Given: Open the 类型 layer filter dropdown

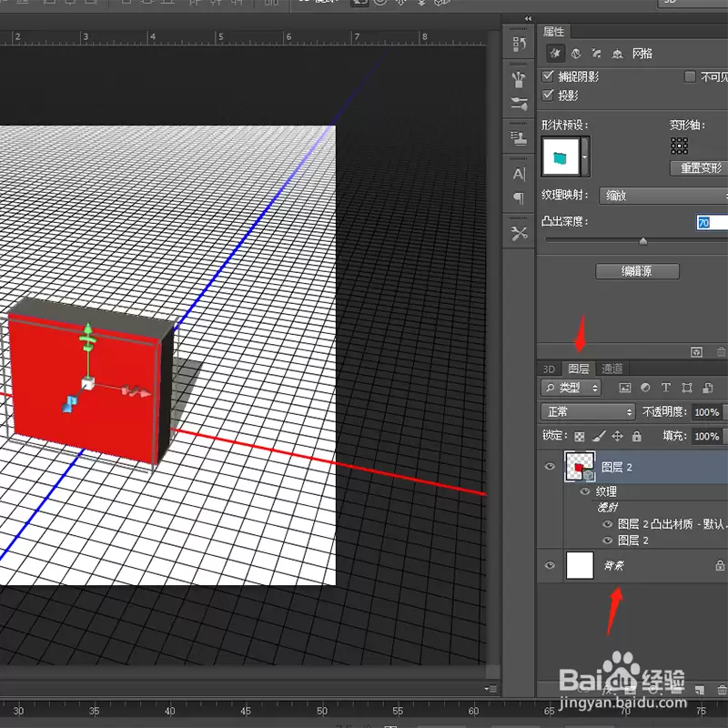Looking at the screenshot, I should [x=571, y=388].
